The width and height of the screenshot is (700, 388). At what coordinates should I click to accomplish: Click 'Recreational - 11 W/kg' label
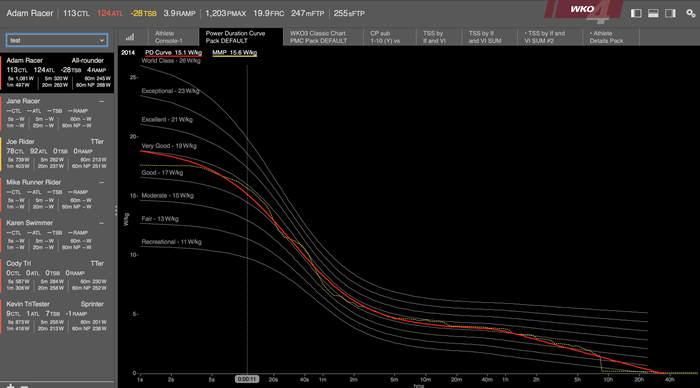click(171, 242)
